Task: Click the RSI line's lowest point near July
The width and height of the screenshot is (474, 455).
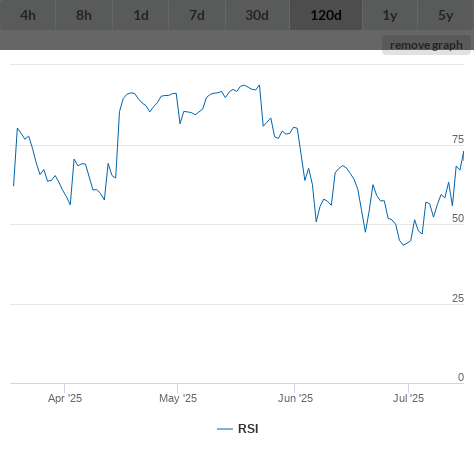Action: 403,245
